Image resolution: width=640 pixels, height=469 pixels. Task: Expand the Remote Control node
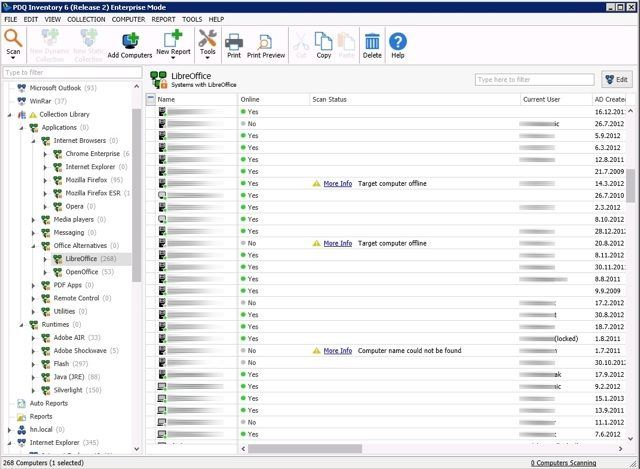click(33, 298)
